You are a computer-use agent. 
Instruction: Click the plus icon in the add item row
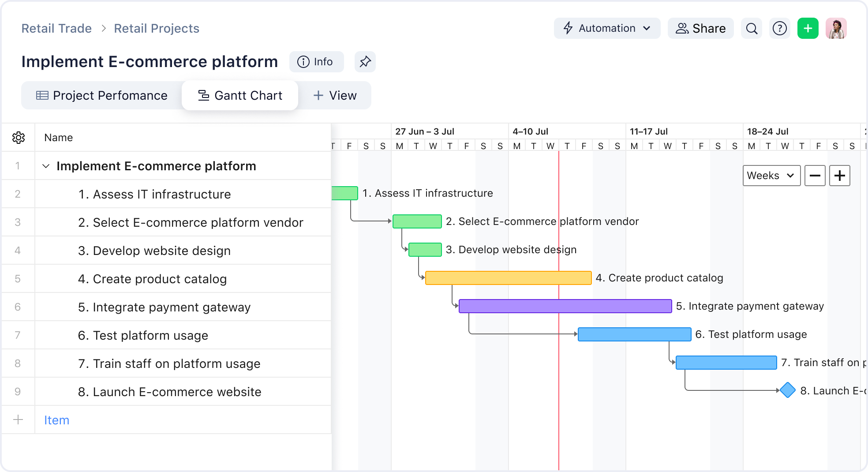coord(18,420)
